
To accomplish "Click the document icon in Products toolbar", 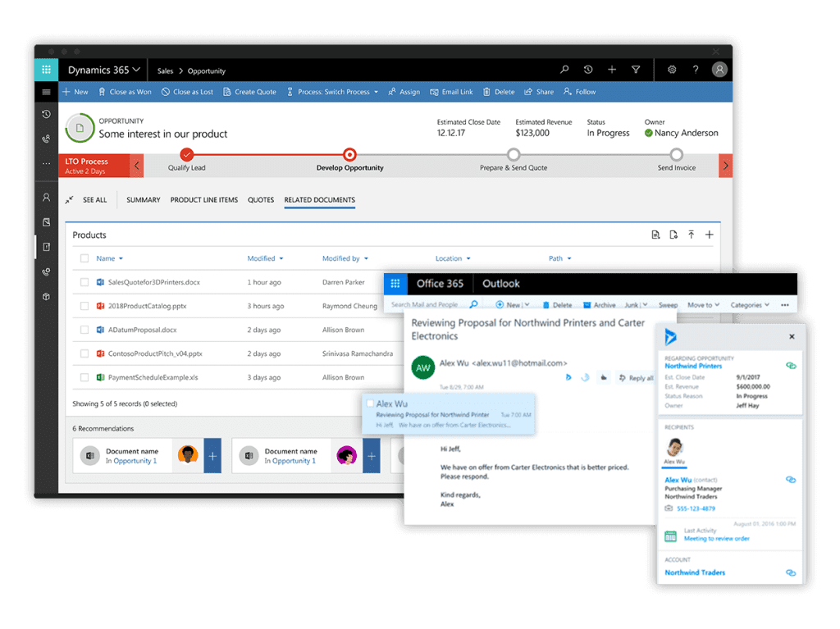I will click(655, 235).
